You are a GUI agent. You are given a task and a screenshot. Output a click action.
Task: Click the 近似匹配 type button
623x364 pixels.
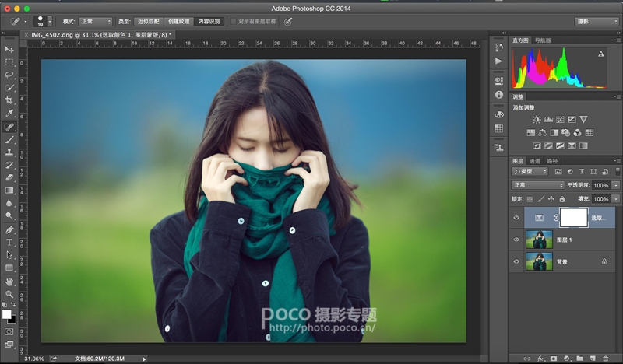coord(148,22)
